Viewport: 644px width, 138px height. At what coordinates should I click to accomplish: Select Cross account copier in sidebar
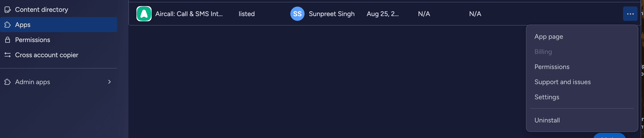coord(47,55)
